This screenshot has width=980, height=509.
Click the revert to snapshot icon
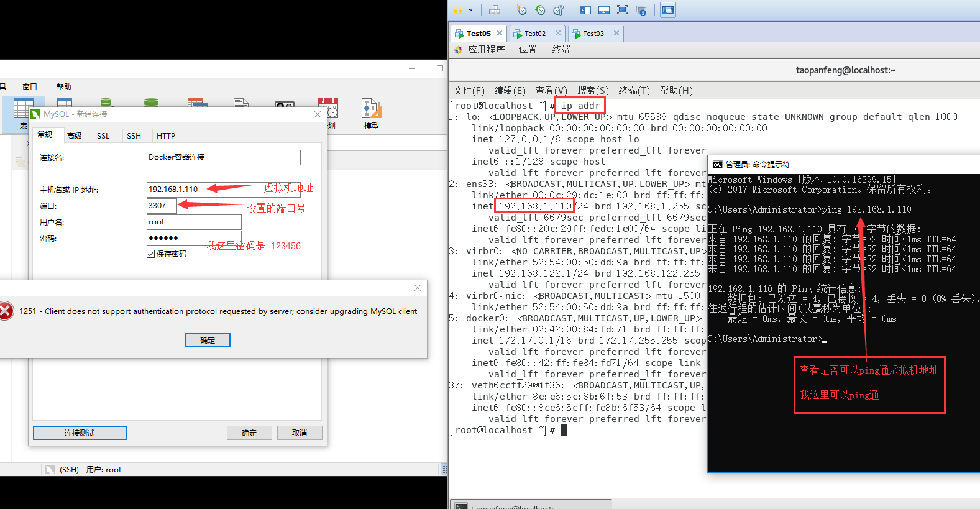[540, 10]
